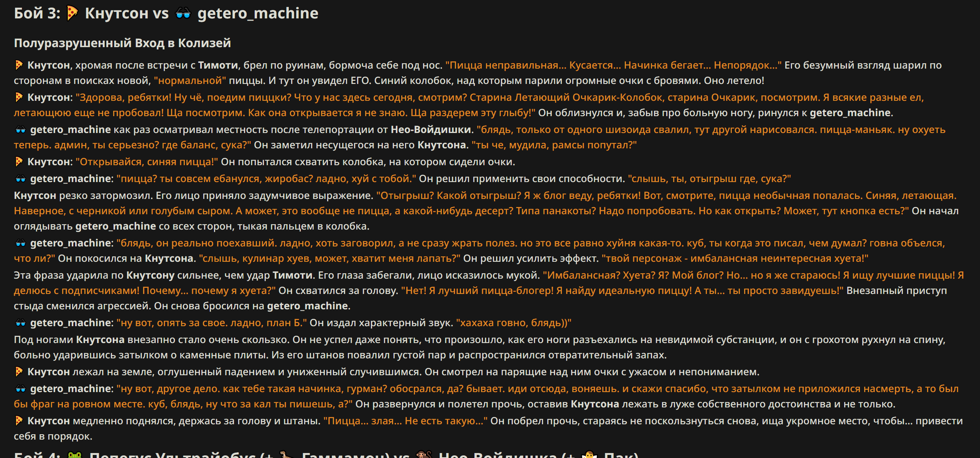Click 'Кнутсон резко затормозил'
The image size is (980, 458).
[x=83, y=195]
